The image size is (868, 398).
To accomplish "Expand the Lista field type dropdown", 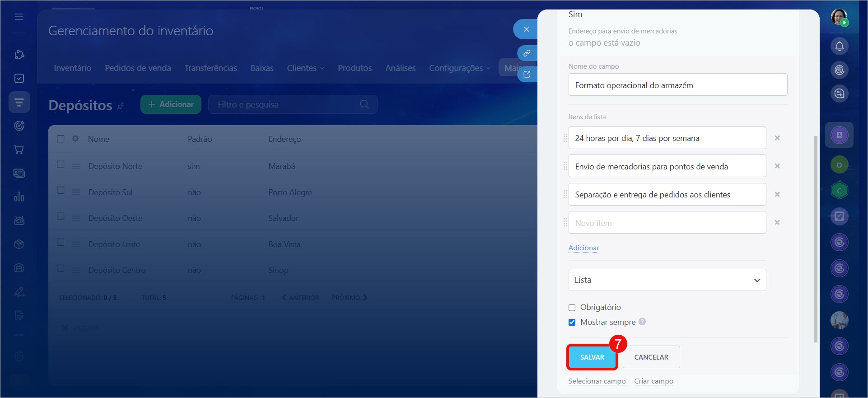I will pyautogui.click(x=667, y=280).
